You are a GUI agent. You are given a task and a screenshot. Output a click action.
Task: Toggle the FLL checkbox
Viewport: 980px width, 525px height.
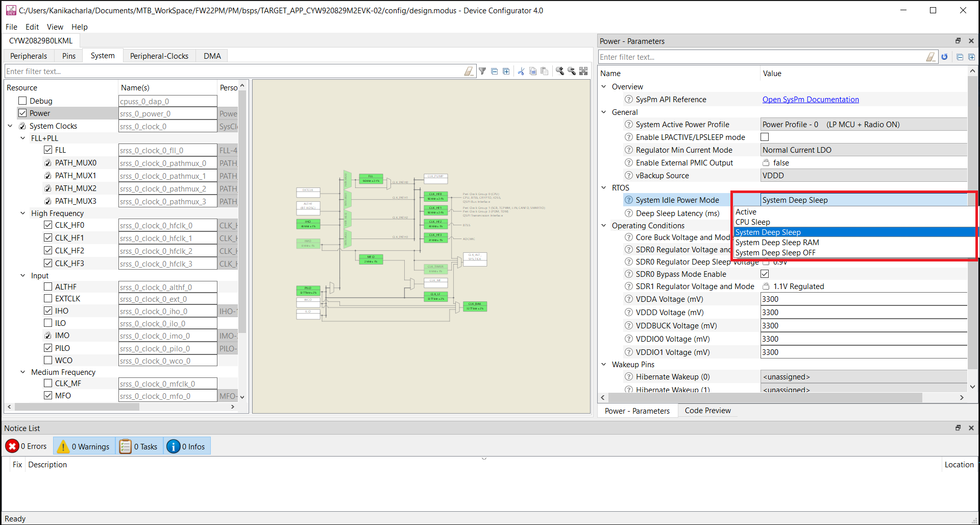coord(48,150)
